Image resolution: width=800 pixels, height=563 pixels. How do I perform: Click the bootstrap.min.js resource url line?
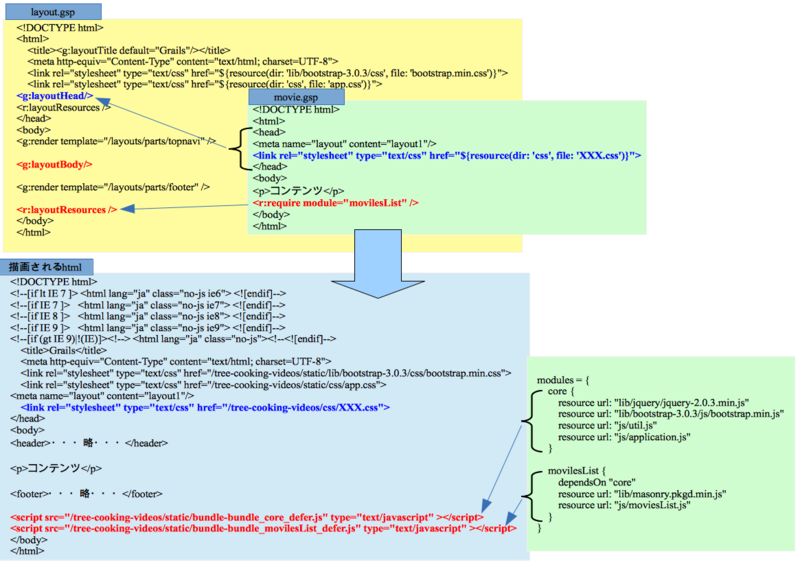(671, 414)
